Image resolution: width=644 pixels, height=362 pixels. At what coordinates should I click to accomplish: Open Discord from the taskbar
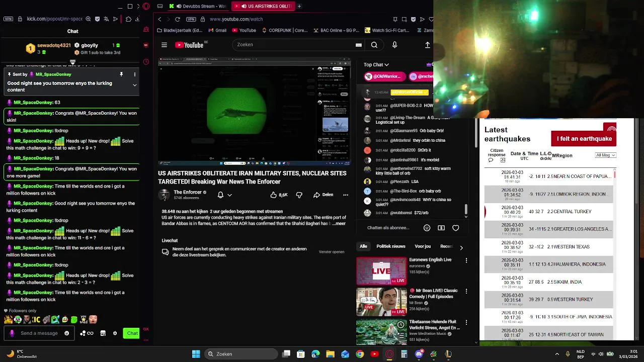(419, 354)
